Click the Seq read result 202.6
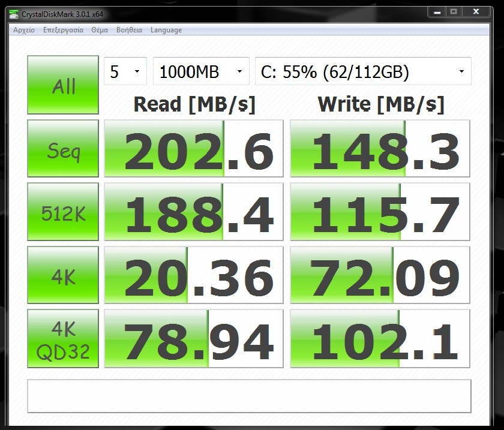This screenshot has width=504, height=430. 194,149
